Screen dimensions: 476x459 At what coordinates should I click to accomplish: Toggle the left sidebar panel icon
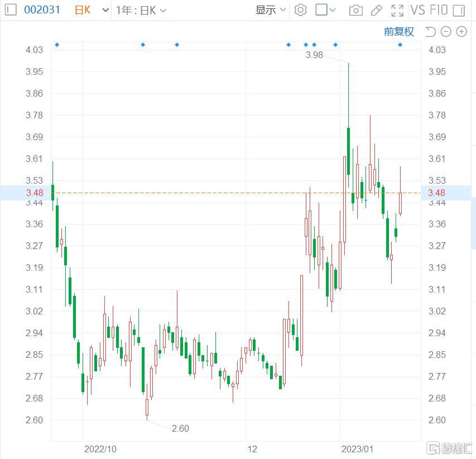[x=11, y=10]
